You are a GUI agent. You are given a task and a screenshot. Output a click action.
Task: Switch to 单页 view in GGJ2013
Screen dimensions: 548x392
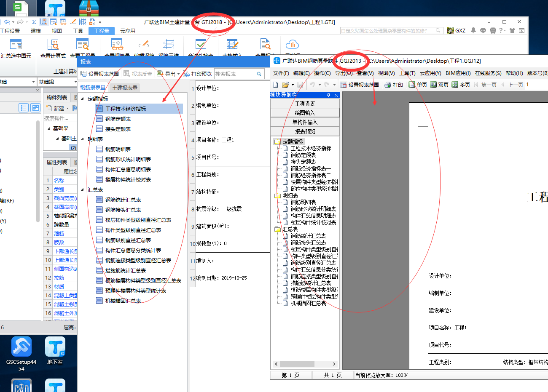(418, 85)
